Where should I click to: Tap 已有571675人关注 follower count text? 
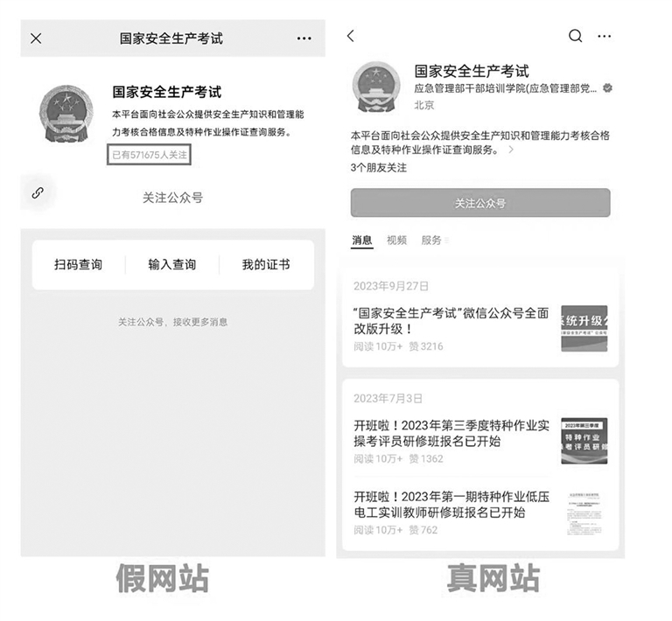149,155
